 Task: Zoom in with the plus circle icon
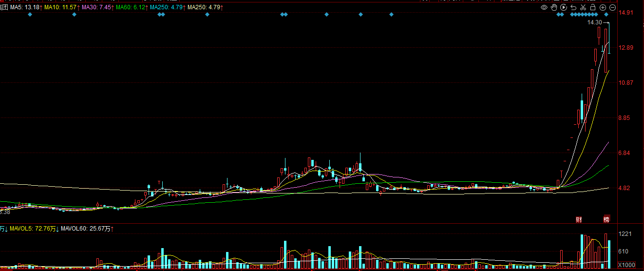603,7
